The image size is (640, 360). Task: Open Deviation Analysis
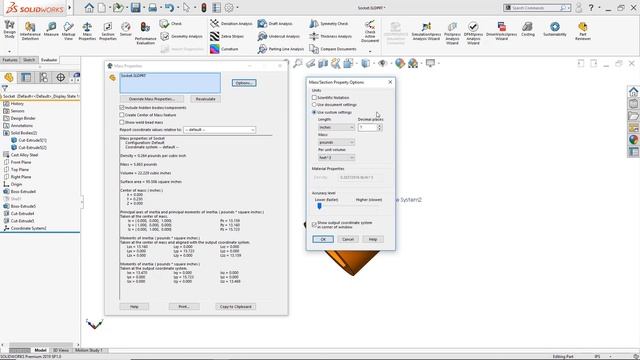point(231,24)
